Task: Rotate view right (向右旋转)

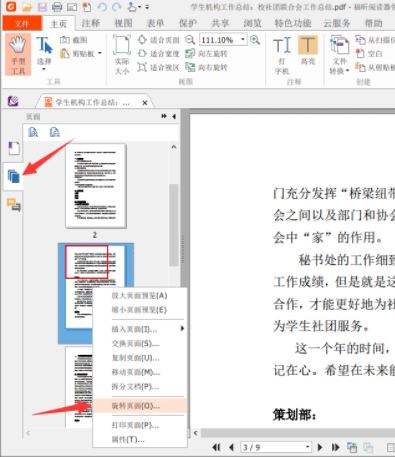Action: coord(206,67)
